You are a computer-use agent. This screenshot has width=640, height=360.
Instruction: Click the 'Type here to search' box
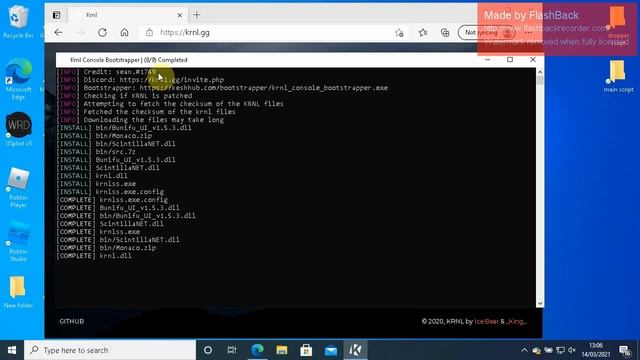(x=110, y=350)
